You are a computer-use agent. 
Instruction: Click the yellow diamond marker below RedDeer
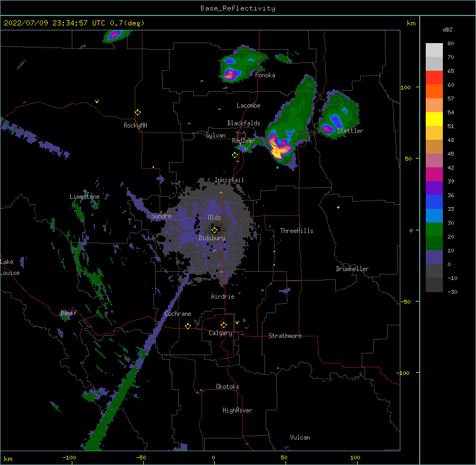(235, 155)
